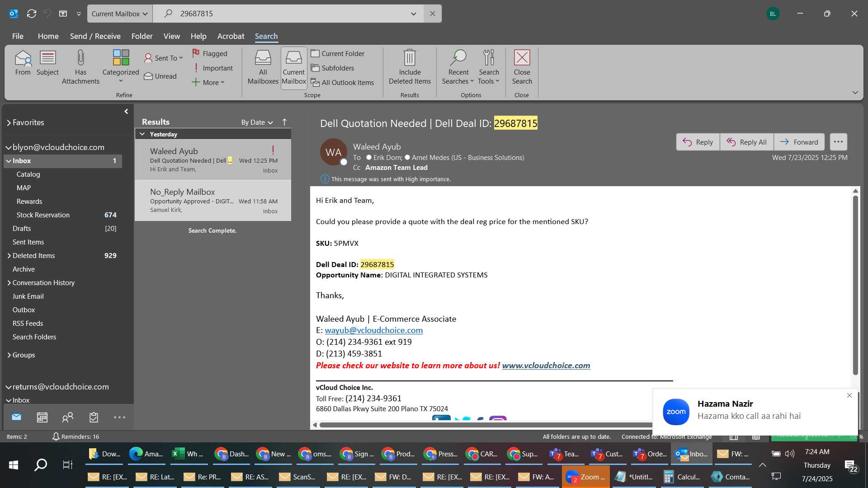This screenshot has height=488, width=868.
Task: Open People view in navigation bar
Action: click(68, 417)
